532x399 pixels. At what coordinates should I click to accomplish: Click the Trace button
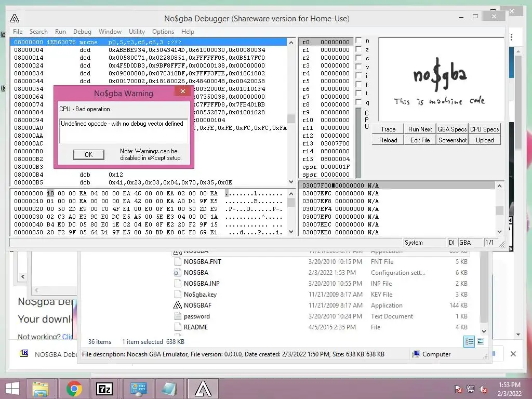click(x=388, y=129)
